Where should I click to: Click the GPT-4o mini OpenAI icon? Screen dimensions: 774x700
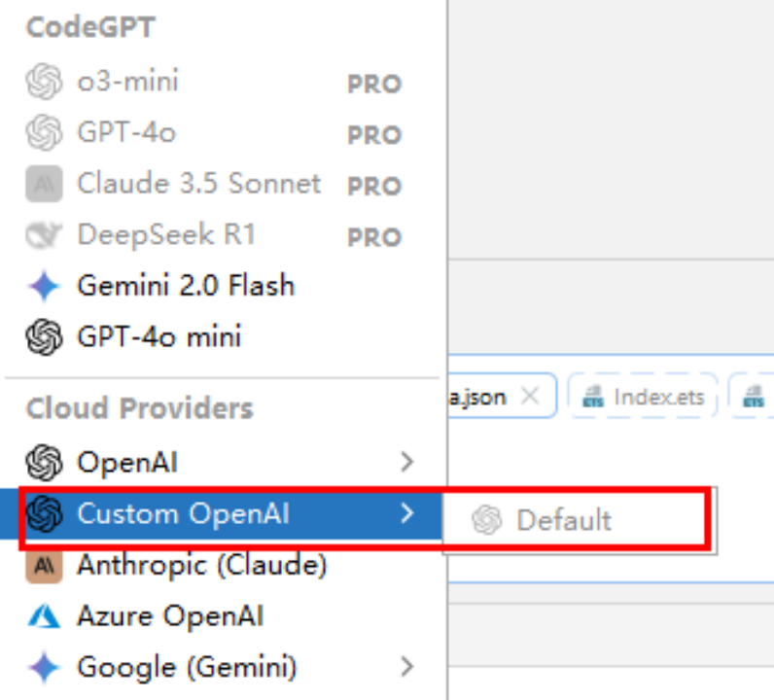[x=44, y=337]
